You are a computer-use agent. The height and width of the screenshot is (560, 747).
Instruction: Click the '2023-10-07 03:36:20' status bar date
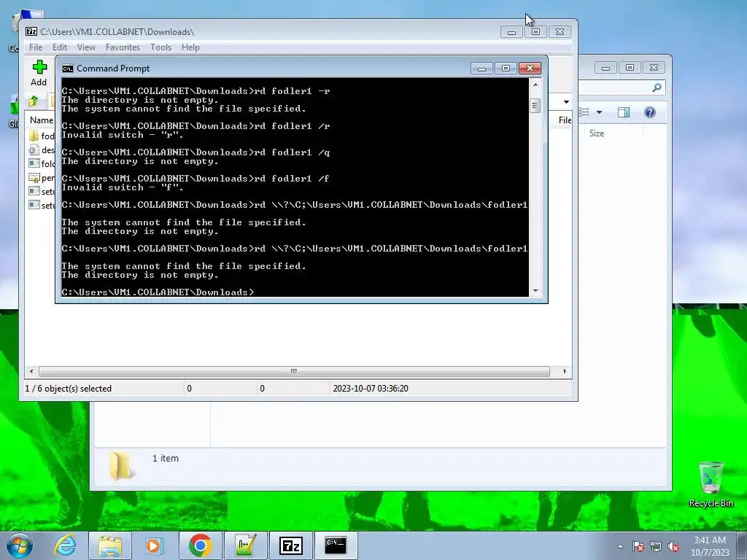pos(371,389)
